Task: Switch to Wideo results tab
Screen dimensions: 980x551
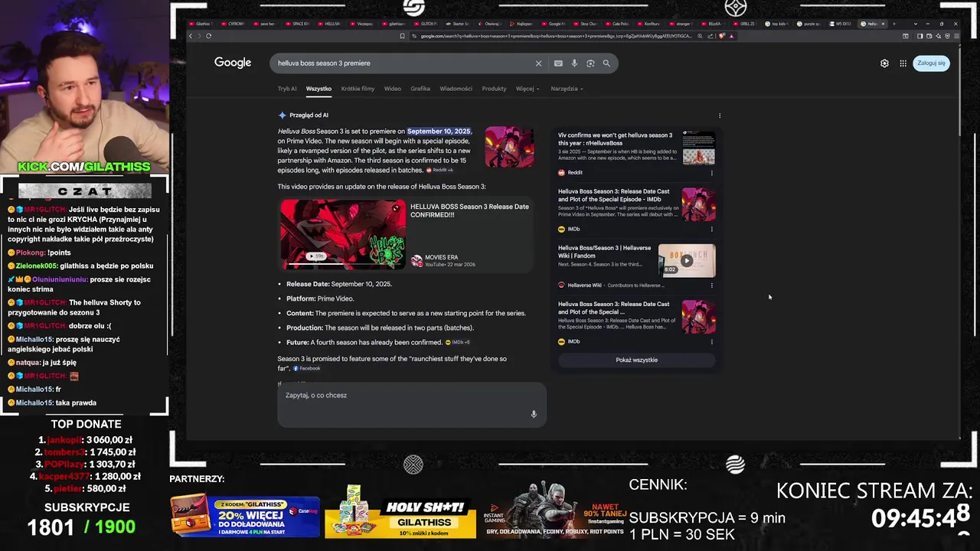Action: [x=393, y=89]
